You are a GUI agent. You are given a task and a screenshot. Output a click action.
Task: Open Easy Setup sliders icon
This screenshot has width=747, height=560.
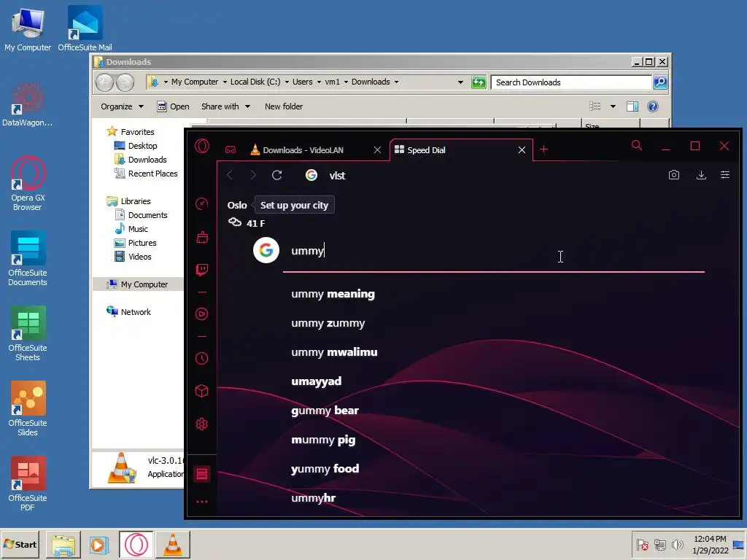pyautogui.click(x=725, y=175)
